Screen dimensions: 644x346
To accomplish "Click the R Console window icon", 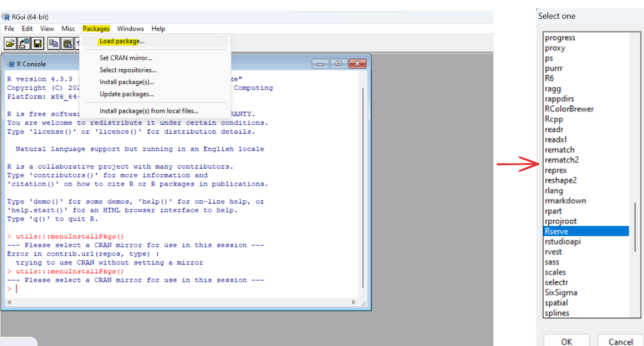I will click(11, 64).
